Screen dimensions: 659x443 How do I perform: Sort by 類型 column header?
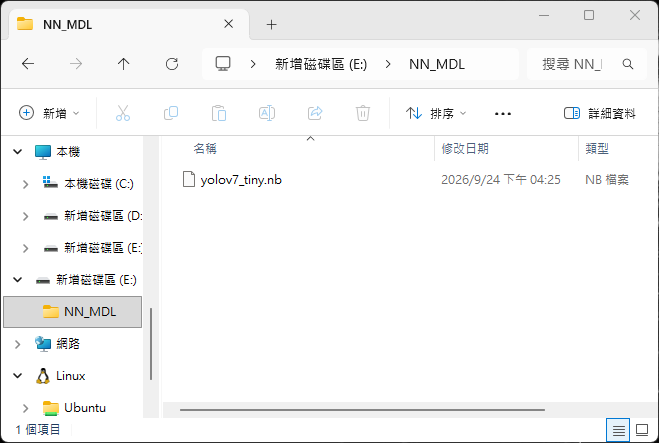pos(597,148)
